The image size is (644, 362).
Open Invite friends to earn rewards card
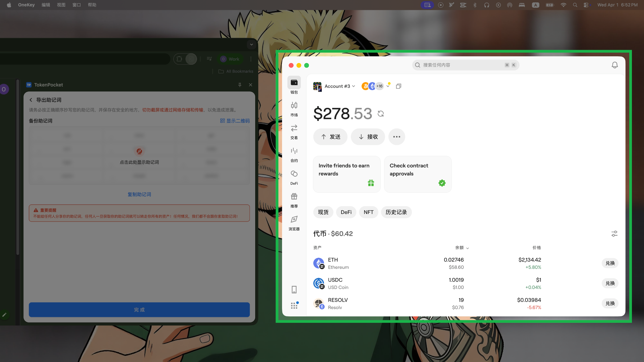pyautogui.click(x=347, y=174)
